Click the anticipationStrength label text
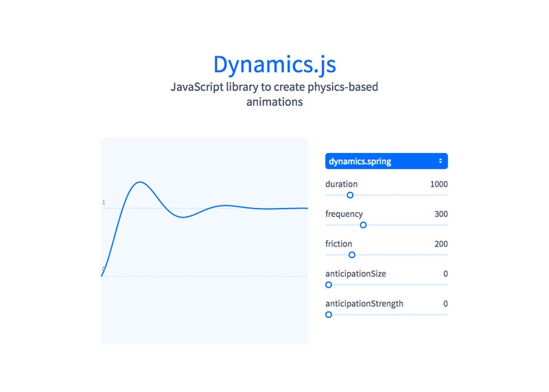 tap(364, 303)
